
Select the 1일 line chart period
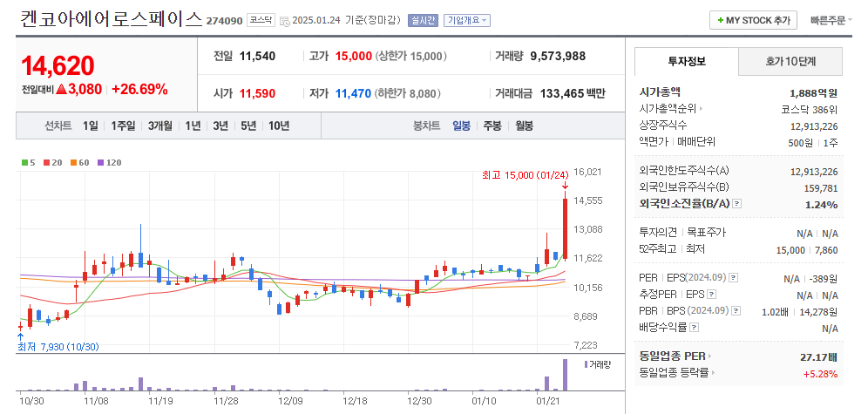pyautogui.click(x=91, y=126)
